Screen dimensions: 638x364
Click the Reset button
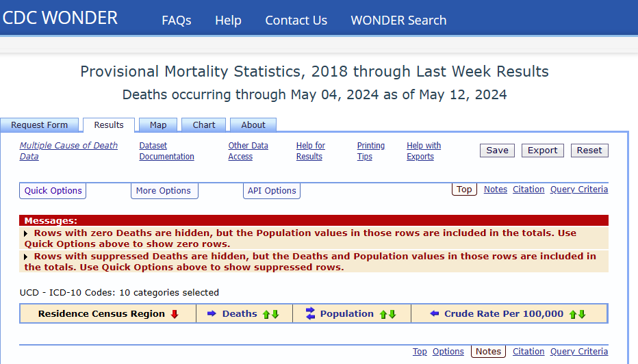click(x=589, y=151)
